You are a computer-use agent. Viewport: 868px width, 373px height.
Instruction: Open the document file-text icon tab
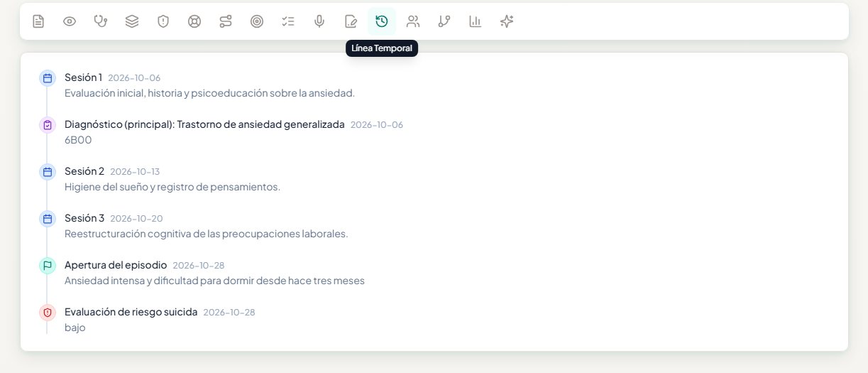click(x=38, y=21)
